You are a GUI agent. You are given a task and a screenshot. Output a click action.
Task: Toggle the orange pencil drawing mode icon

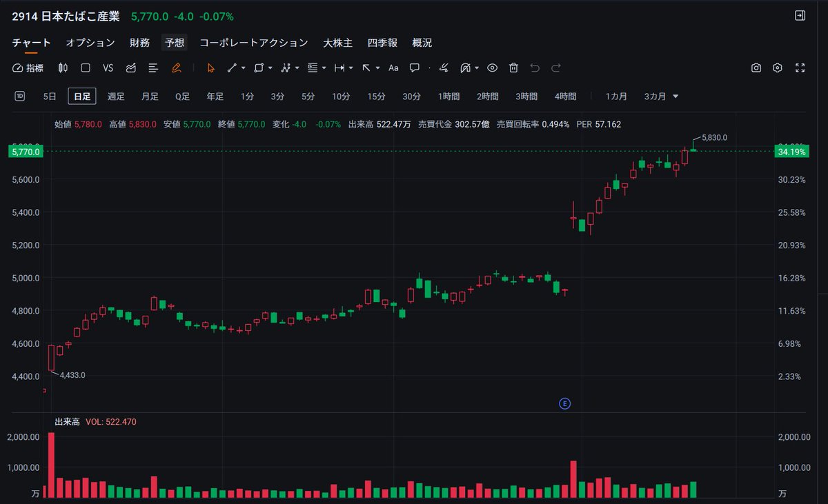point(176,68)
